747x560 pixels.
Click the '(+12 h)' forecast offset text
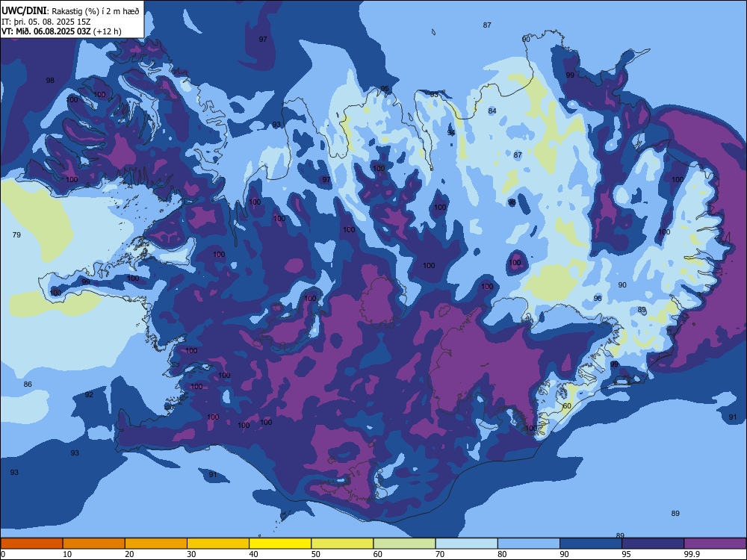click(x=107, y=31)
